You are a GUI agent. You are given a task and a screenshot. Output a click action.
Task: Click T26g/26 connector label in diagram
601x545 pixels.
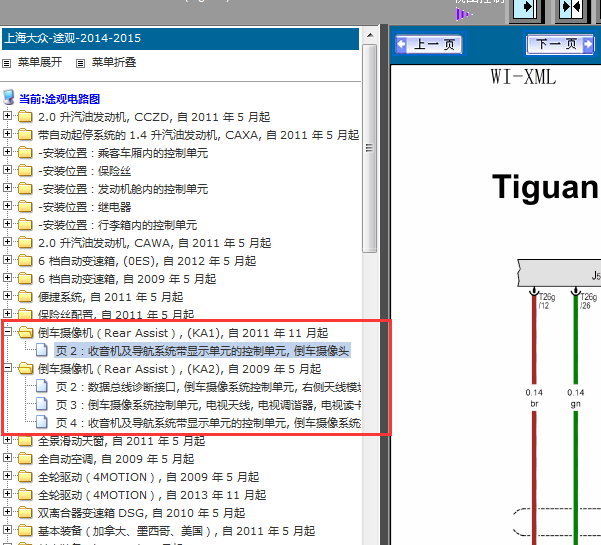tap(589, 301)
